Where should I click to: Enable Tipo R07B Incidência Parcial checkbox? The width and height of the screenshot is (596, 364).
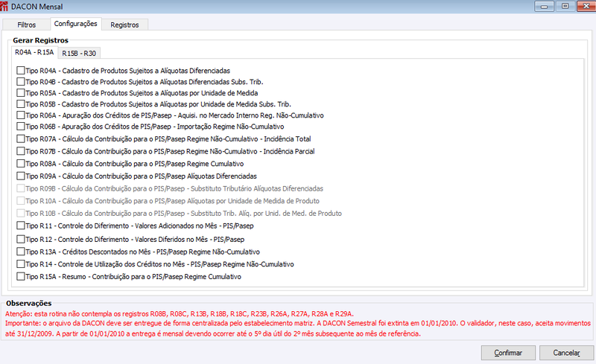click(x=21, y=151)
